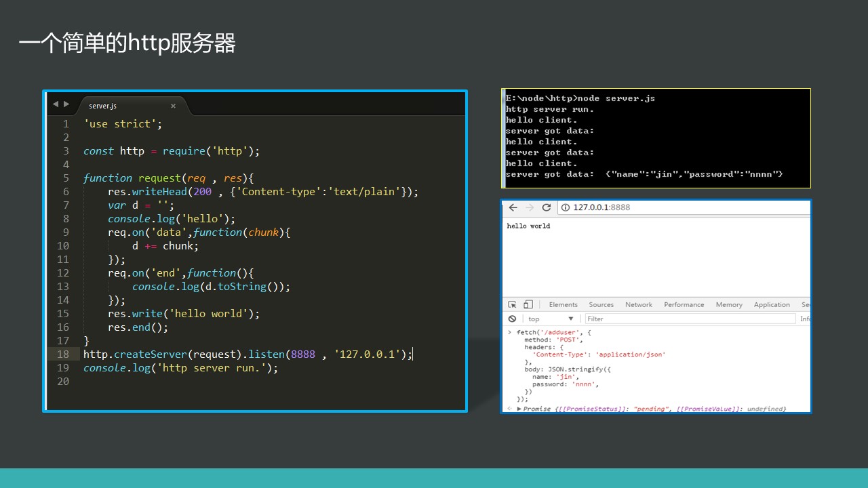
Task: Click the 'd += chunk;' code line
Action: (x=165, y=246)
